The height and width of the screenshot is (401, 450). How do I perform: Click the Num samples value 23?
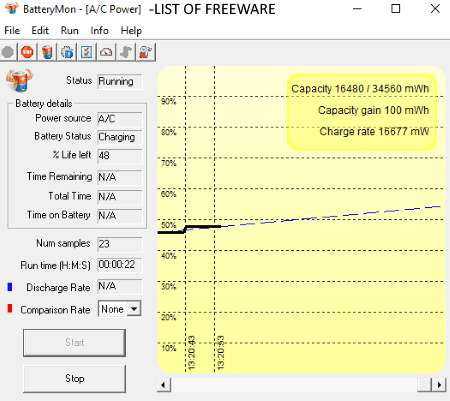120,244
